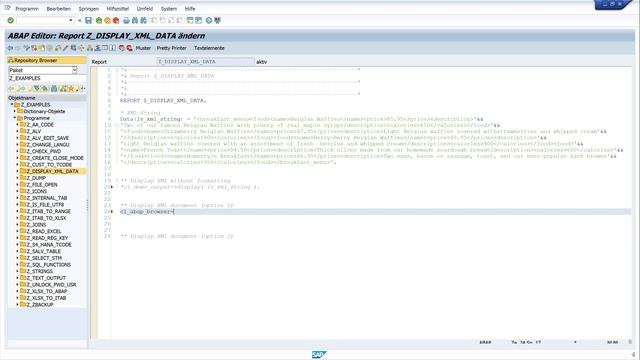Click the Pretty Printer button
Viewport: 640px width, 360px height.
coord(171,48)
